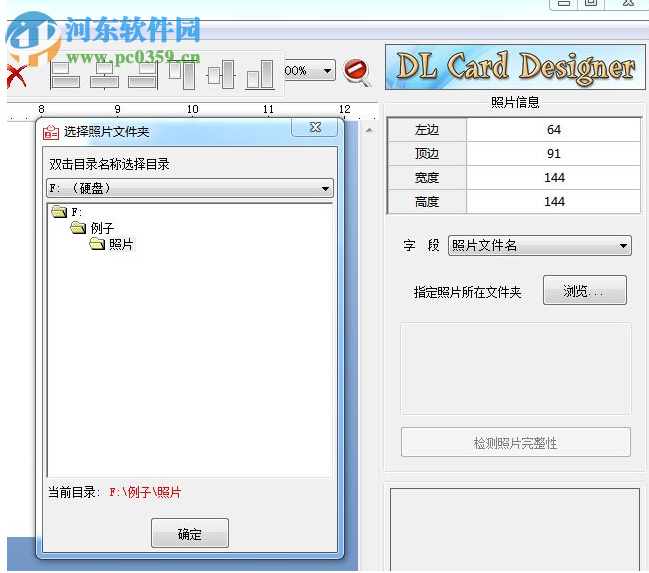Select the 照片 folder in tree
Screen dimensions: 649x573
111,244
